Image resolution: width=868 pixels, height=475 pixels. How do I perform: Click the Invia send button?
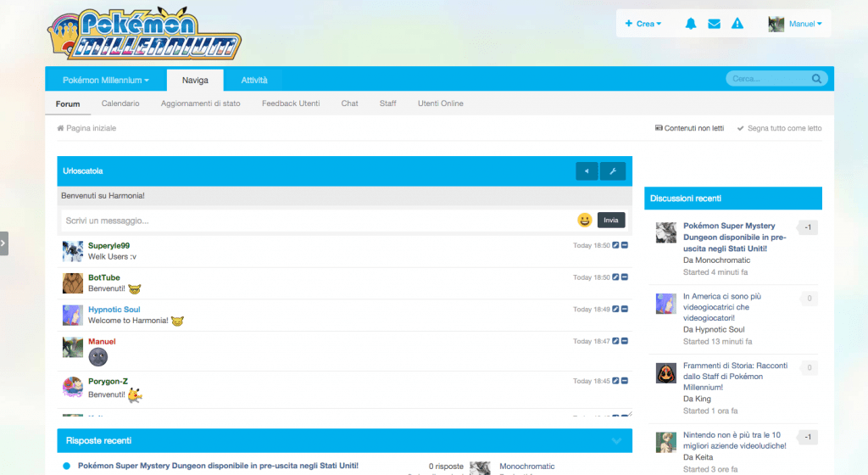coord(611,221)
